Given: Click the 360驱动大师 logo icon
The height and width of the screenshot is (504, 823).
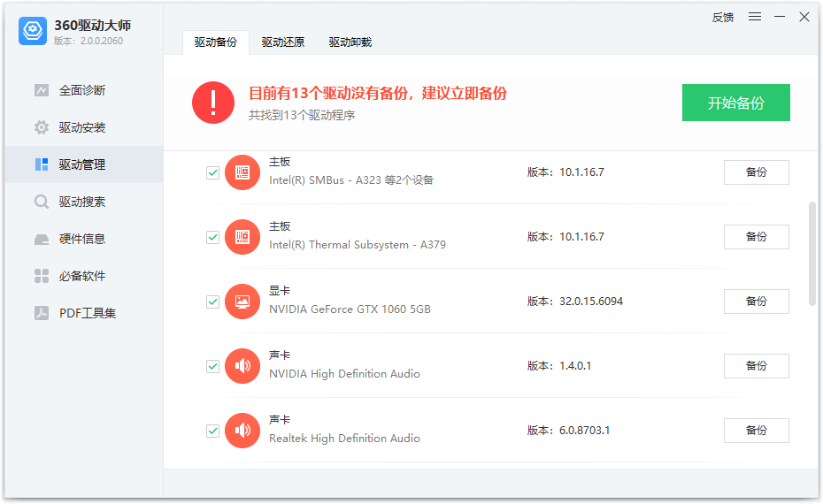Looking at the screenshot, I should (33, 31).
